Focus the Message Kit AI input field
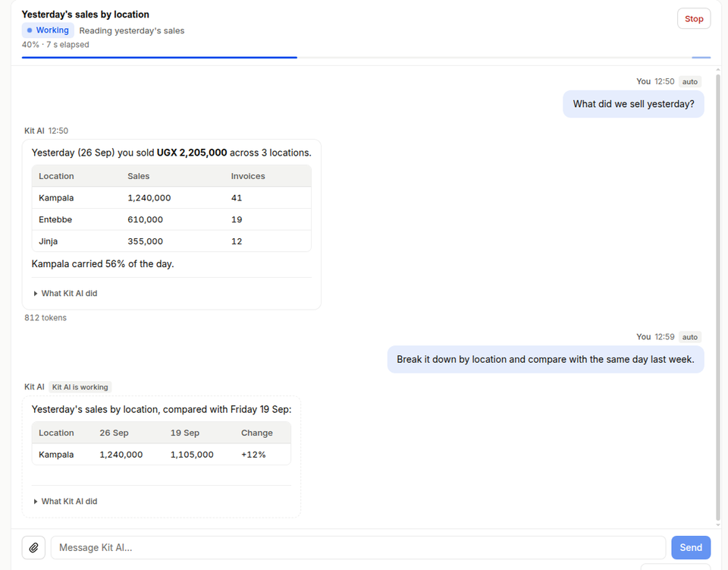The width and height of the screenshot is (728, 570). pos(358,548)
